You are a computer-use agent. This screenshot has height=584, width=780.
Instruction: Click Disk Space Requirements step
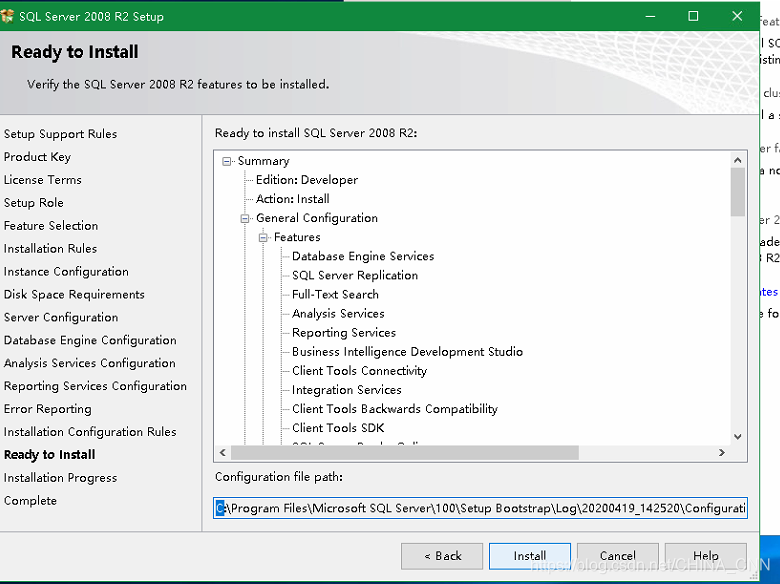pos(74,294)
